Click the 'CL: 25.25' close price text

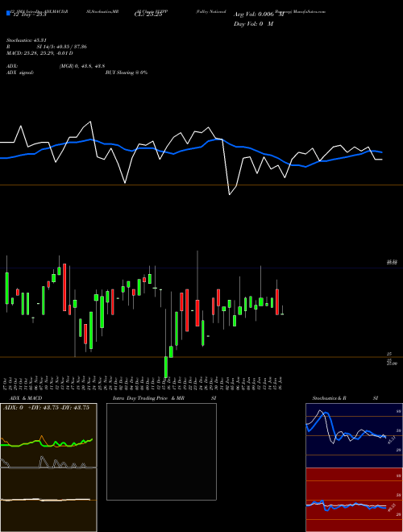148,15
